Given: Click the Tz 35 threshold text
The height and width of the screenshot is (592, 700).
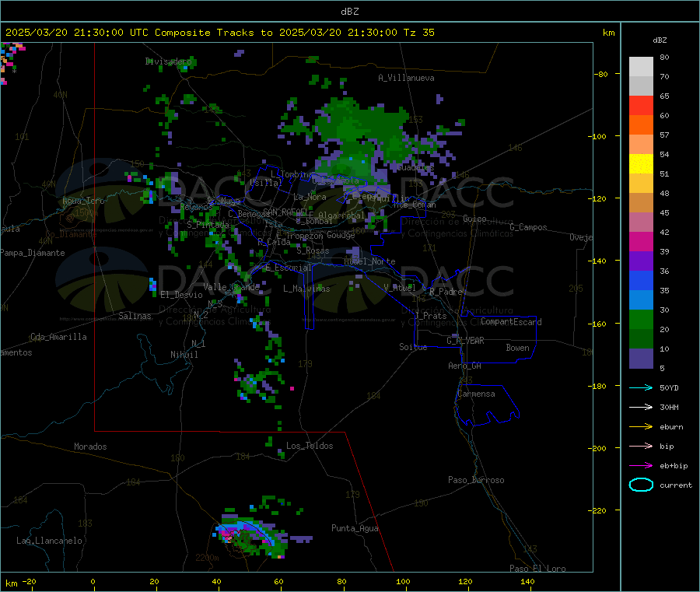Looking at the screenshot, I should [418, 33].
